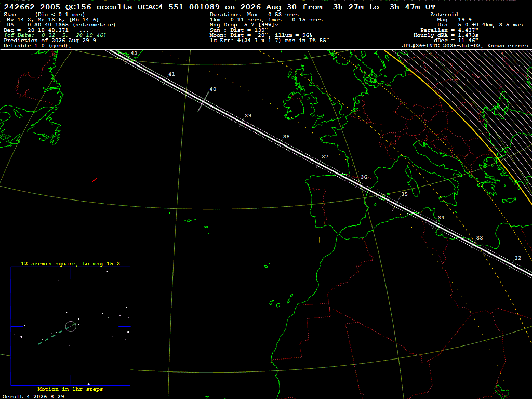Click minute marker 38 along the track
Viewport: 532px width, 399px height.
click(x=286, y=137)
